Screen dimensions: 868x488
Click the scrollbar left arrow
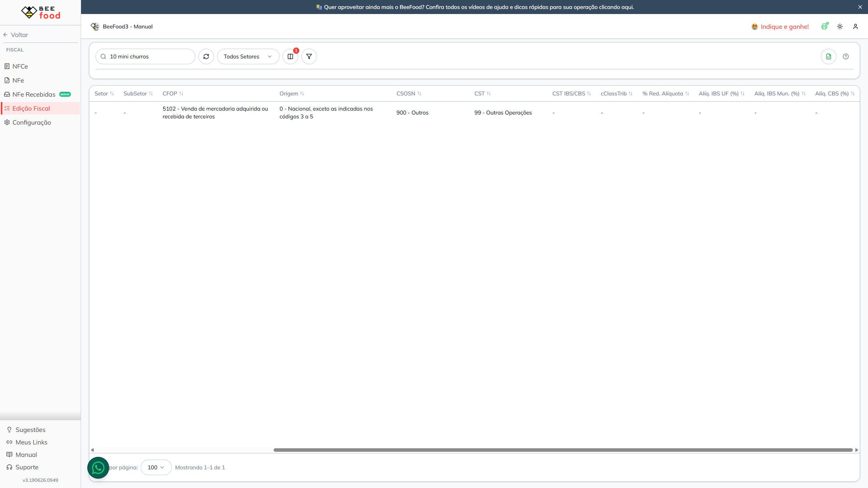(x=92, y=450)
